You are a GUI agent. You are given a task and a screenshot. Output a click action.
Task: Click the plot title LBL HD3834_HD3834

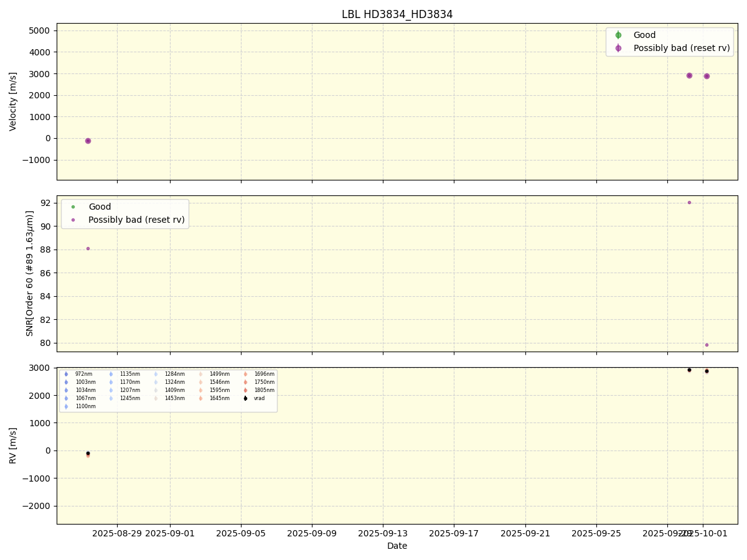coord(397,14)
